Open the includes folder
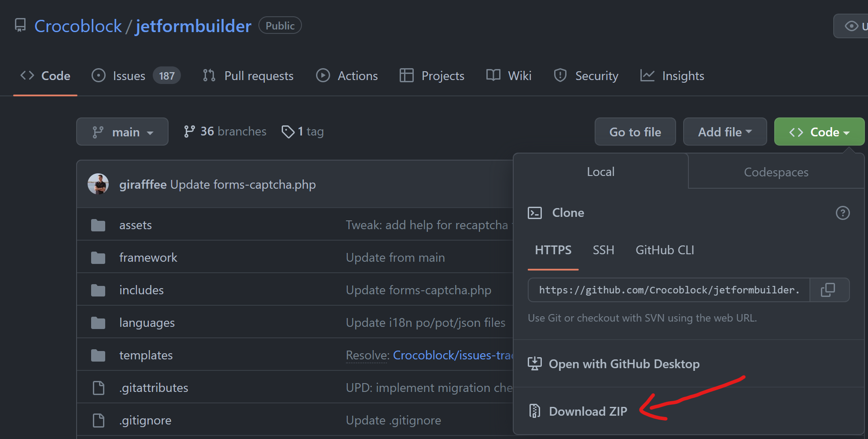 (141, 289)
